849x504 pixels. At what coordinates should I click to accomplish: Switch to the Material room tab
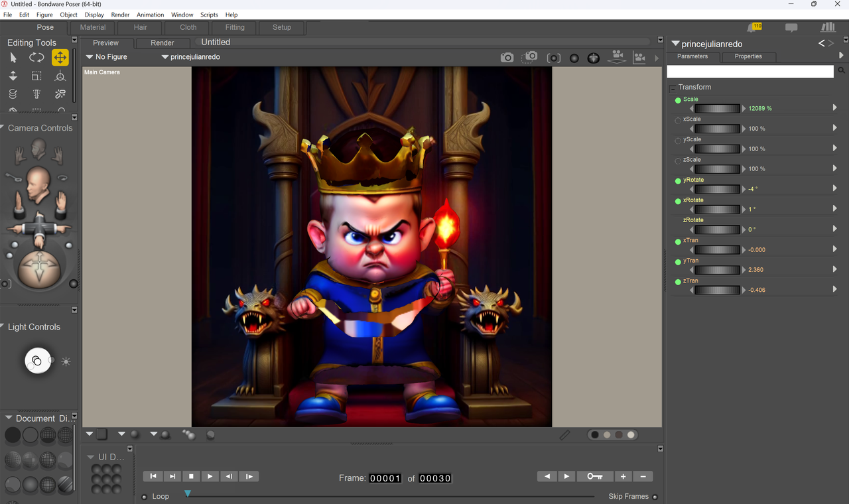point(93,27)
